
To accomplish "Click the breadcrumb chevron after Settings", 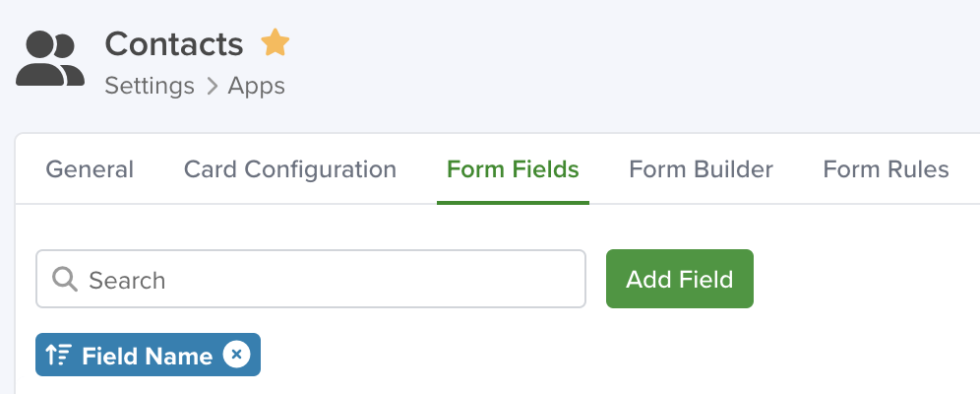I will coord(212,86).
